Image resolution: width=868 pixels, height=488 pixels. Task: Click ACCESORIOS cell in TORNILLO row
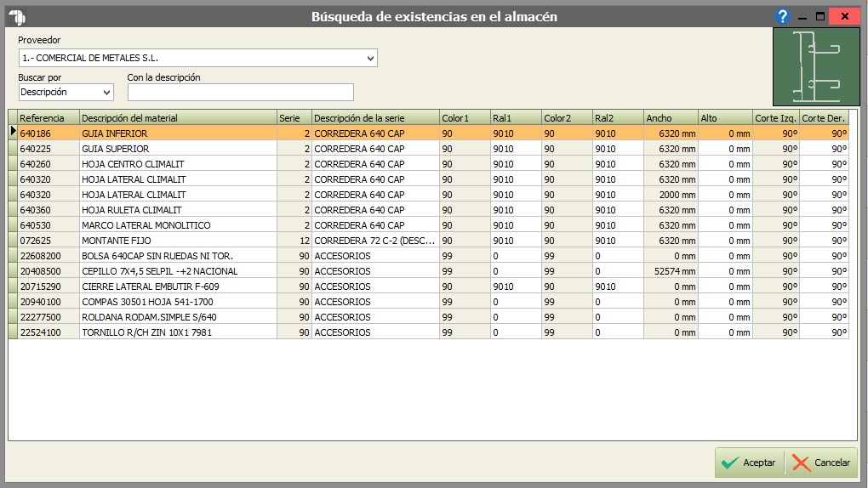pyautogui.click(x=376, y=332)
